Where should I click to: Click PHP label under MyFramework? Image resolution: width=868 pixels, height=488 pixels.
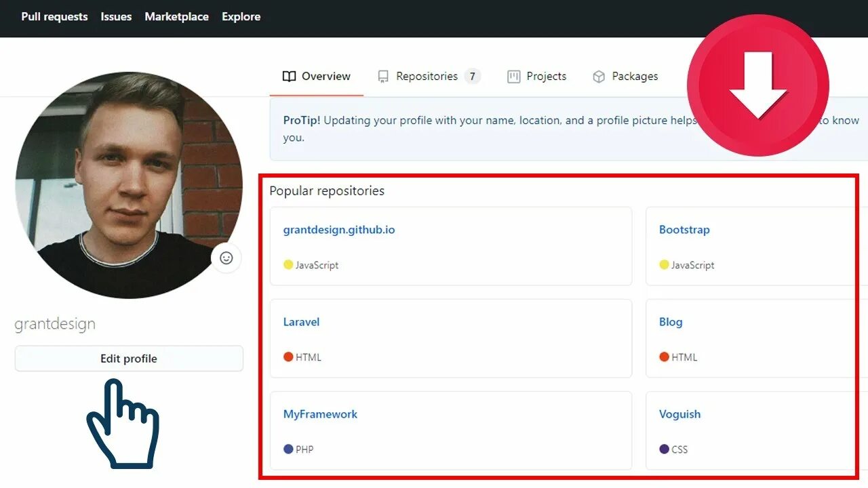[304, 449]
